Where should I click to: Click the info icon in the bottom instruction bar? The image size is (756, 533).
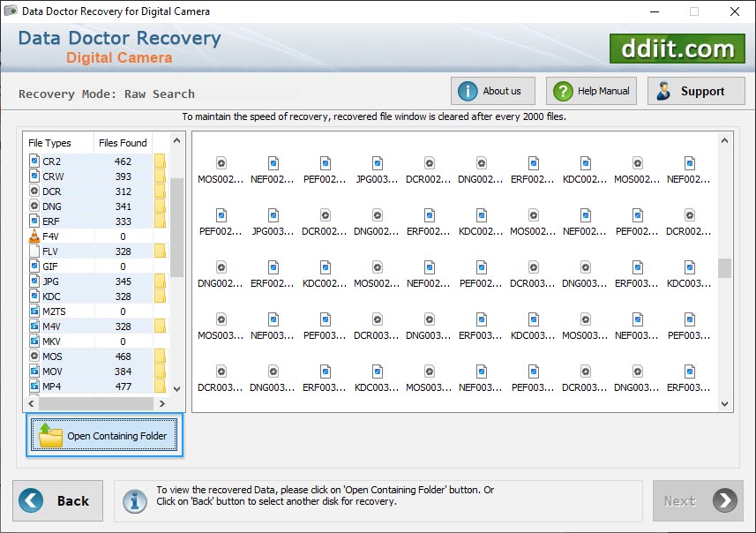[135, 500]
